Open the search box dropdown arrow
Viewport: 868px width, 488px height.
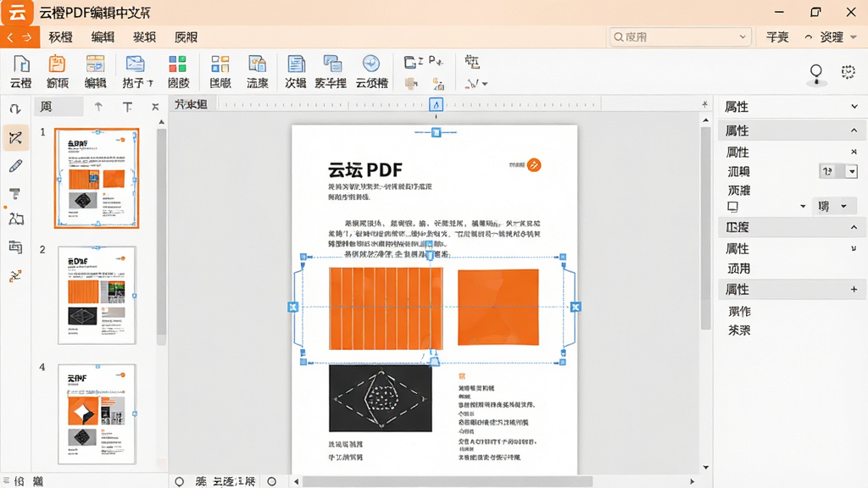(x=743, y=37)
